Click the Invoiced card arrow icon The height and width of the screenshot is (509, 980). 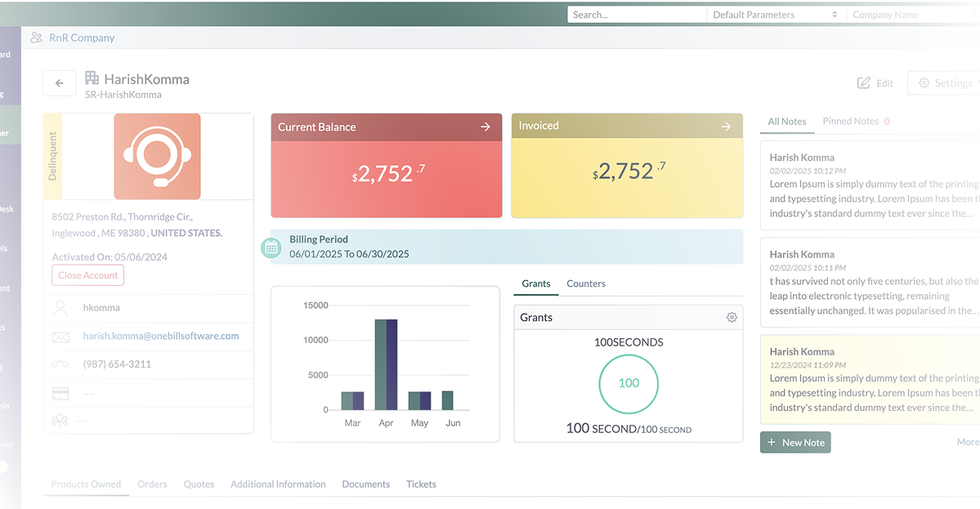tap(726, 127)
